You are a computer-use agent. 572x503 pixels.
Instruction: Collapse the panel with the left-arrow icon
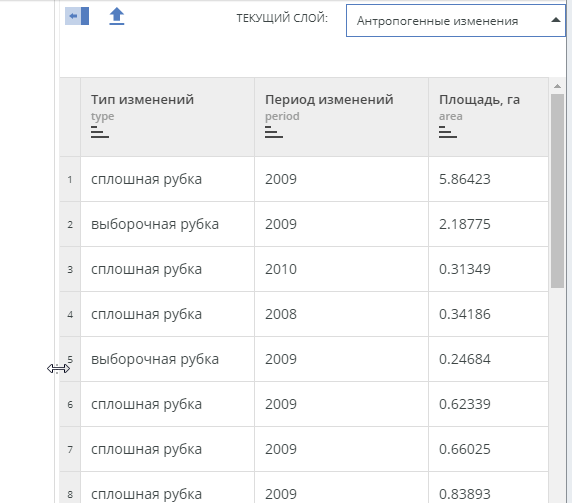[x=77, y=16]
